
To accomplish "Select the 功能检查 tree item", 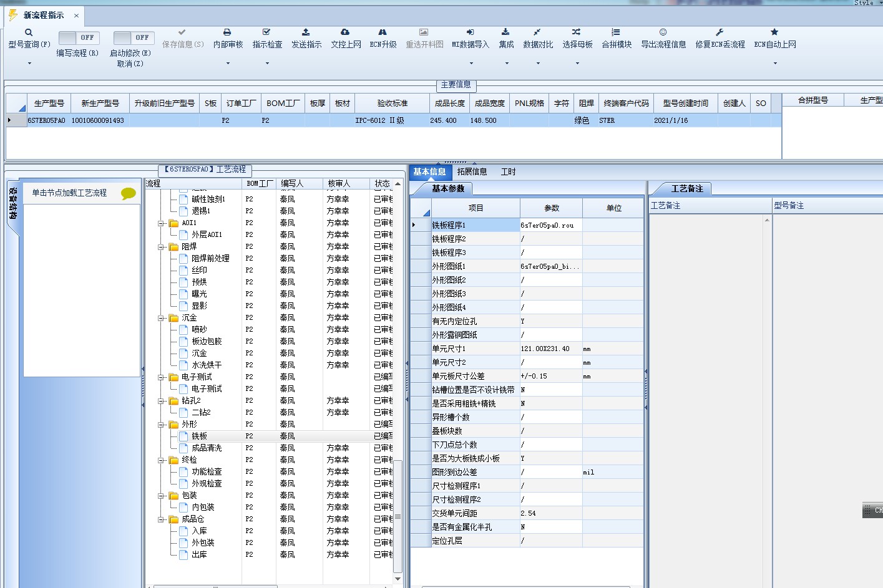I will click(207, 472).
